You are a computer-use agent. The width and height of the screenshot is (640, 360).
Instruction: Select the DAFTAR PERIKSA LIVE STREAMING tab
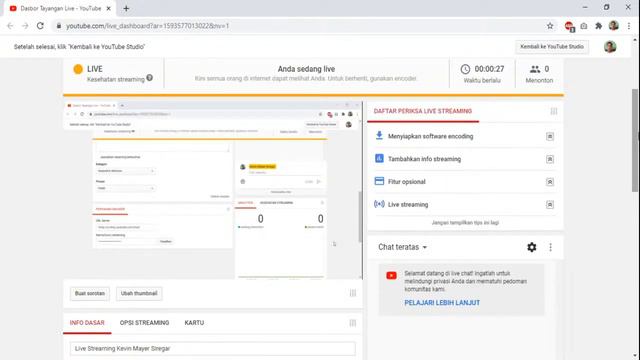point(423,111)
